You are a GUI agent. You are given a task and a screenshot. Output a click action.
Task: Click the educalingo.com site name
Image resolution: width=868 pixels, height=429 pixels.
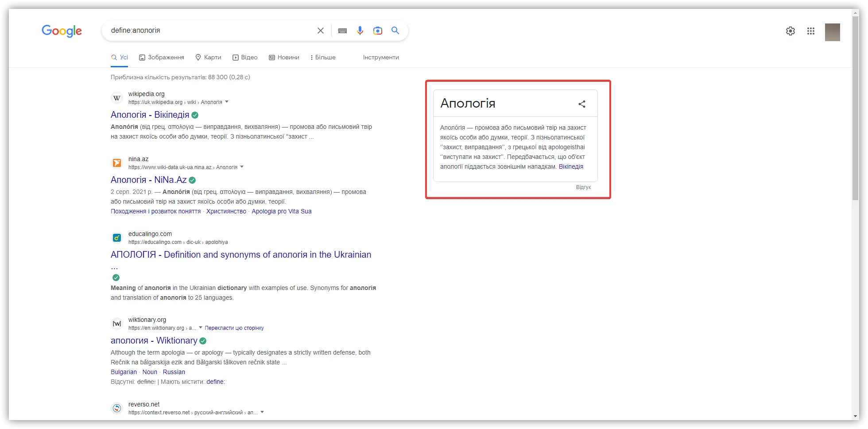click(x=150, y=234)
